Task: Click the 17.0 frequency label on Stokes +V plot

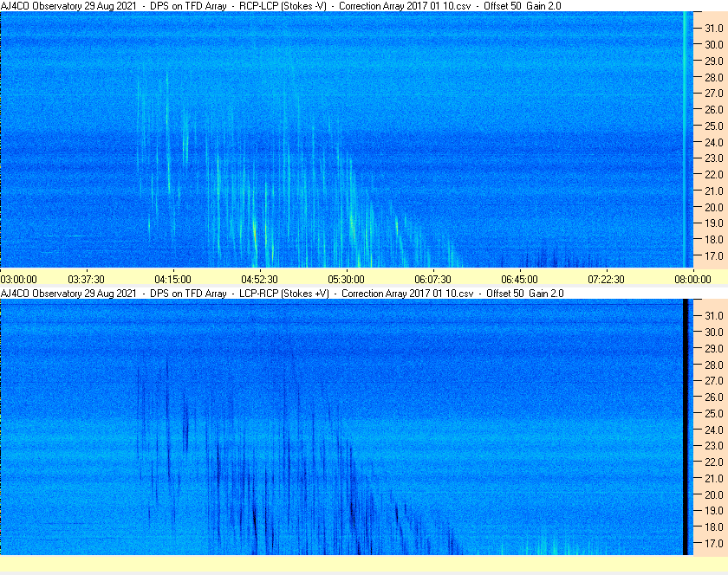Action: 714,543
